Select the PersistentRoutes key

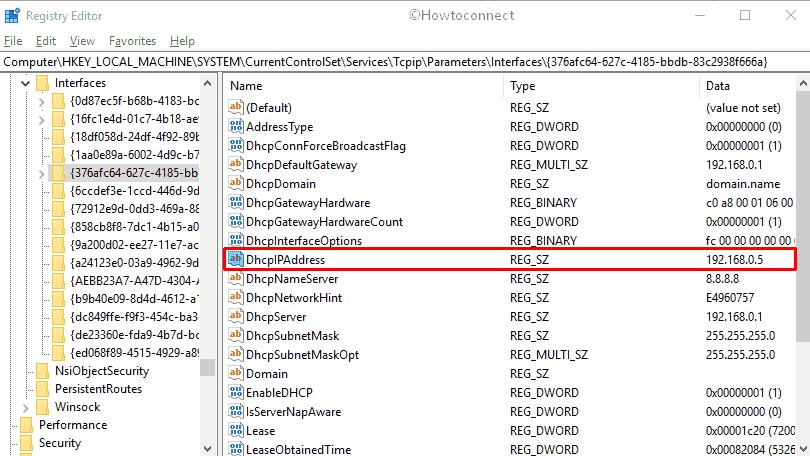(x=98, y=389)
